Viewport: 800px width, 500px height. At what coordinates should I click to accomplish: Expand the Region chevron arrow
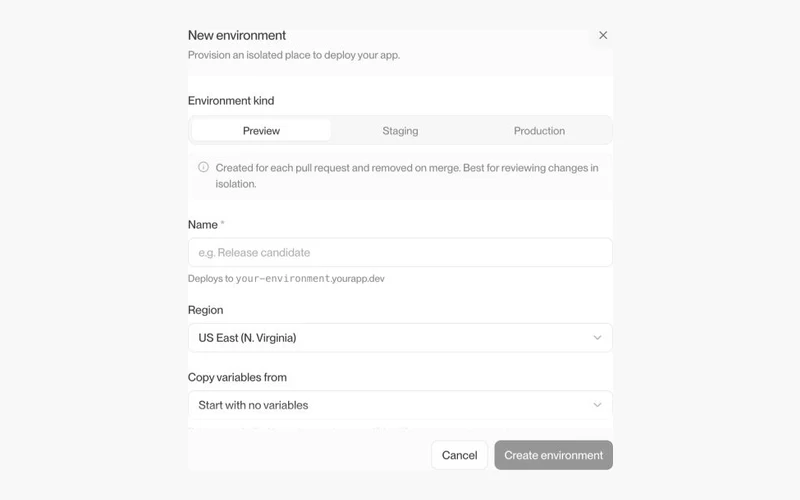[x=597, y=338]
